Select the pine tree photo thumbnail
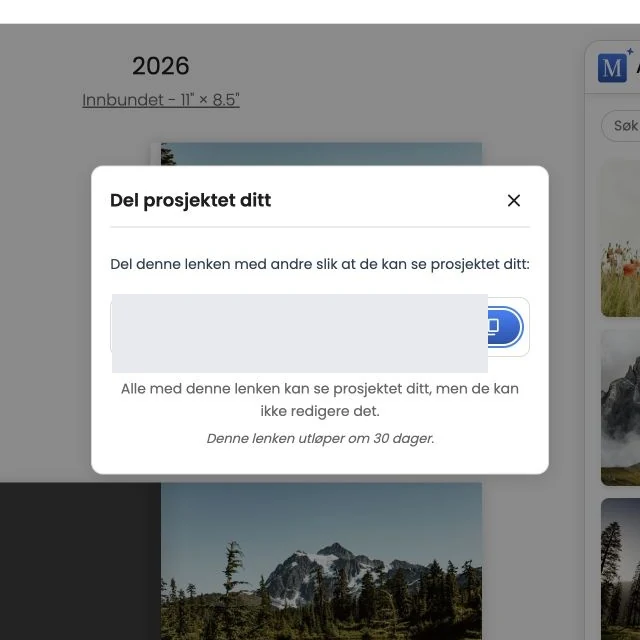 click(x=620, y=569)
